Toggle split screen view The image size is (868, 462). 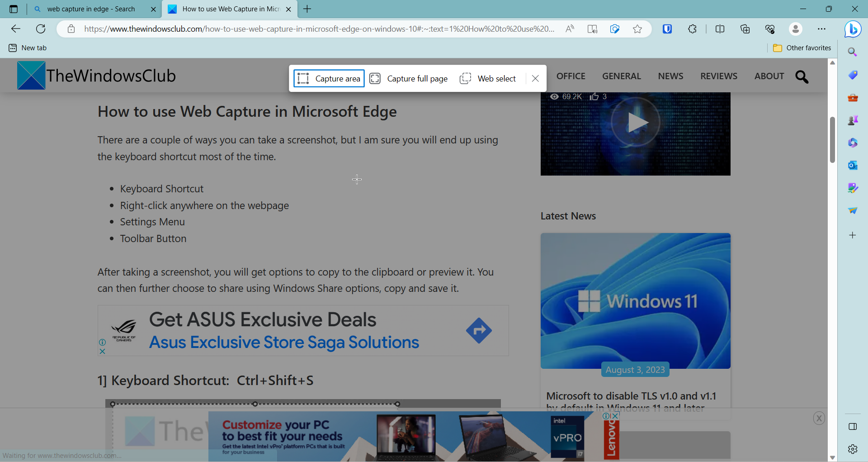[x=720, y=29]
